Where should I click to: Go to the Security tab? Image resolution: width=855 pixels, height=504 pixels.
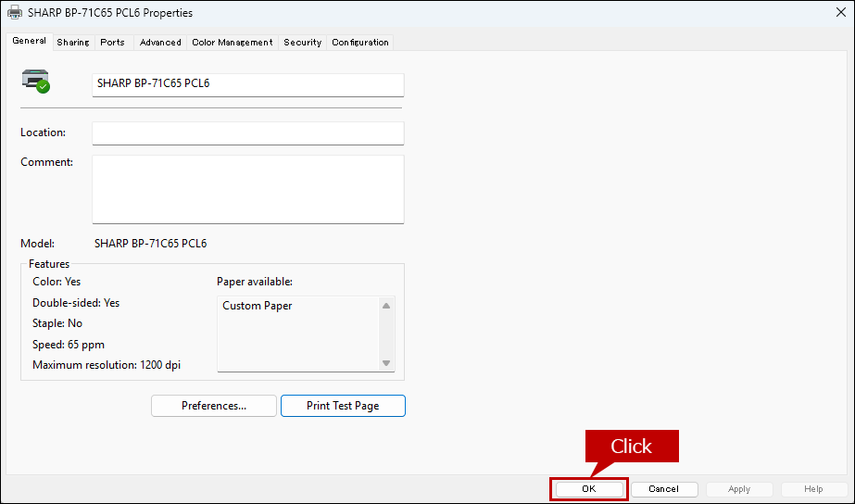(x=303, y=42)
